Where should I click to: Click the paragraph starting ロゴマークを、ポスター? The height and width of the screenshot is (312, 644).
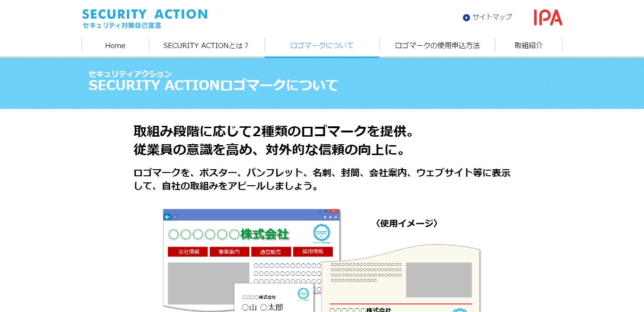click(322, 179)
